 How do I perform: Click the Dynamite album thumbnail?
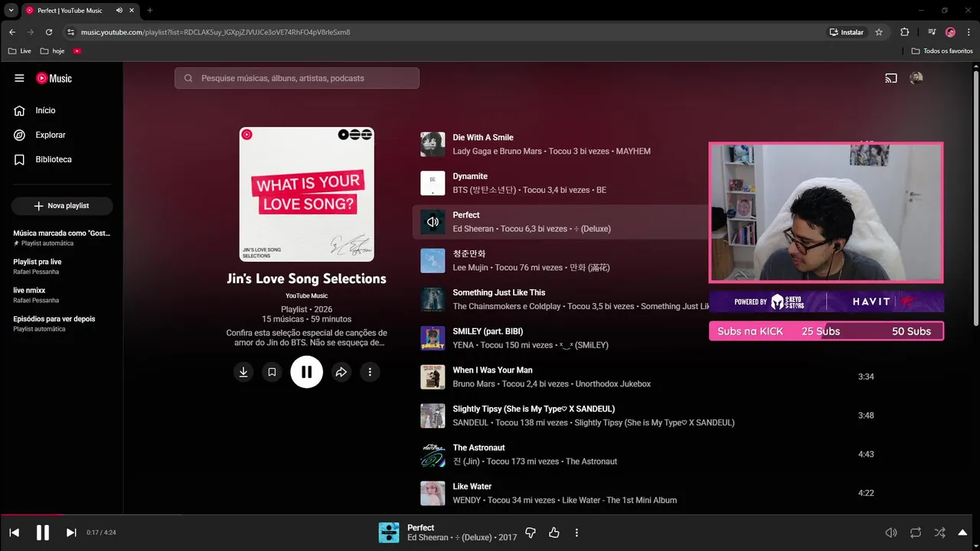pos(433,184)
